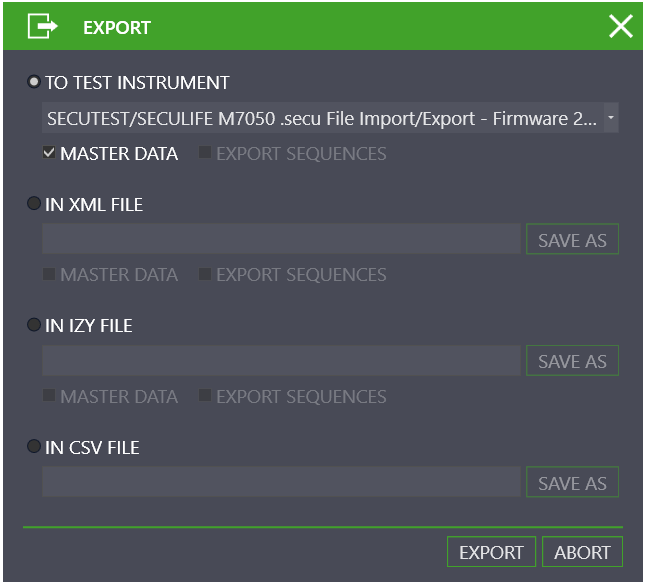Choose the In XML File radio option
The height and width of the screenshot is (584, 645).
point(34,203)
